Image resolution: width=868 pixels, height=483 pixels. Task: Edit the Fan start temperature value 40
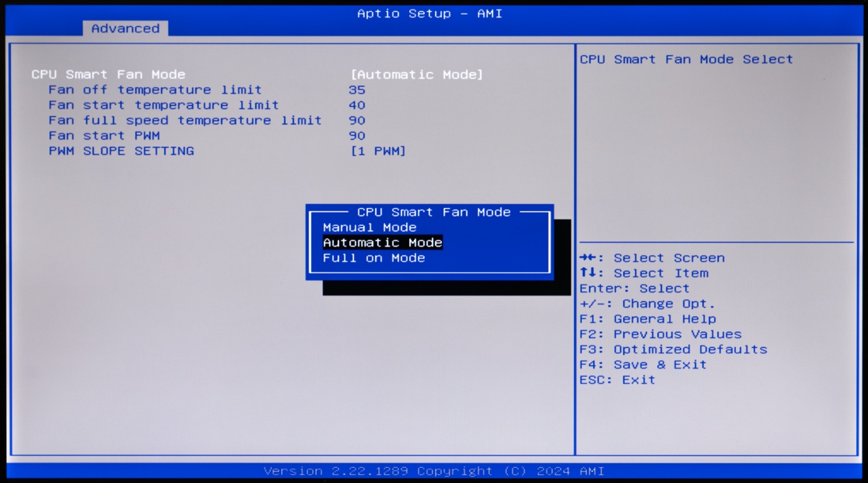pos(356,105)
